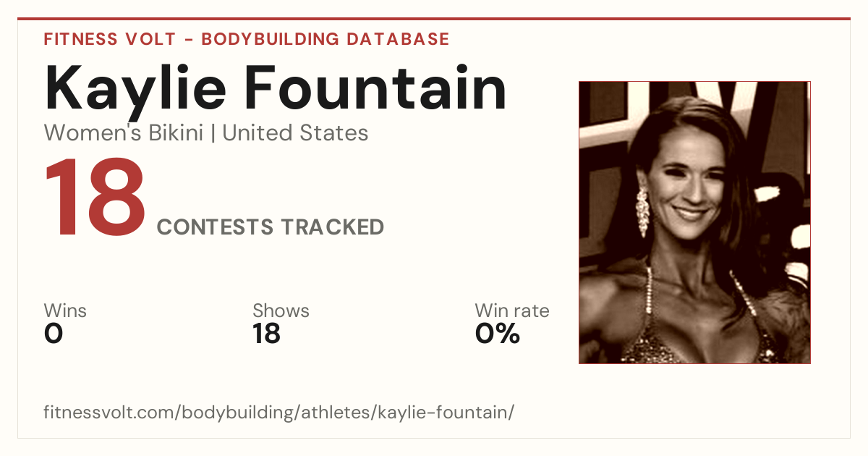Click the Shows stat label
This screenshot has width=868, height=456.
(281, 311)
